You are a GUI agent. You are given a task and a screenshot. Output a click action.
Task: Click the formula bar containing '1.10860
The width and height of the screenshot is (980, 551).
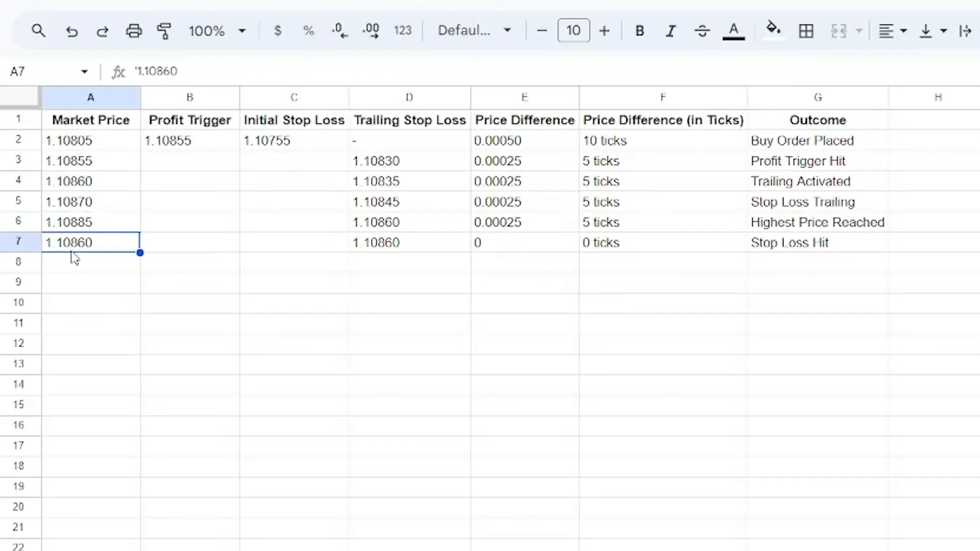(554, 71)
